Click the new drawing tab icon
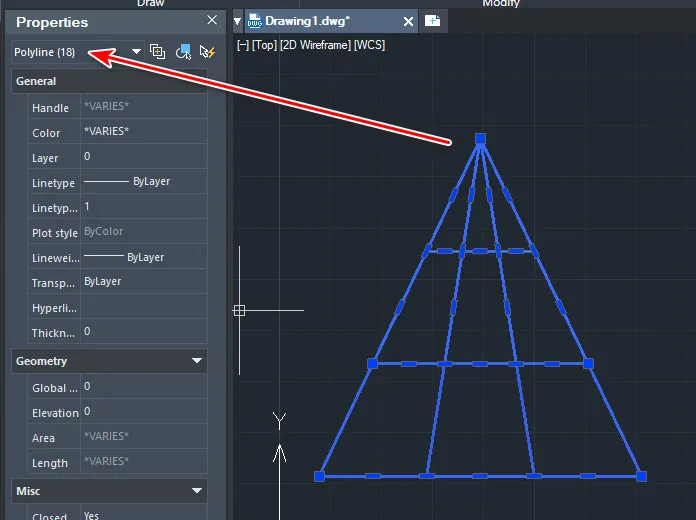The image size is (696, 520). pyautogui.click(x=432, y=21)
